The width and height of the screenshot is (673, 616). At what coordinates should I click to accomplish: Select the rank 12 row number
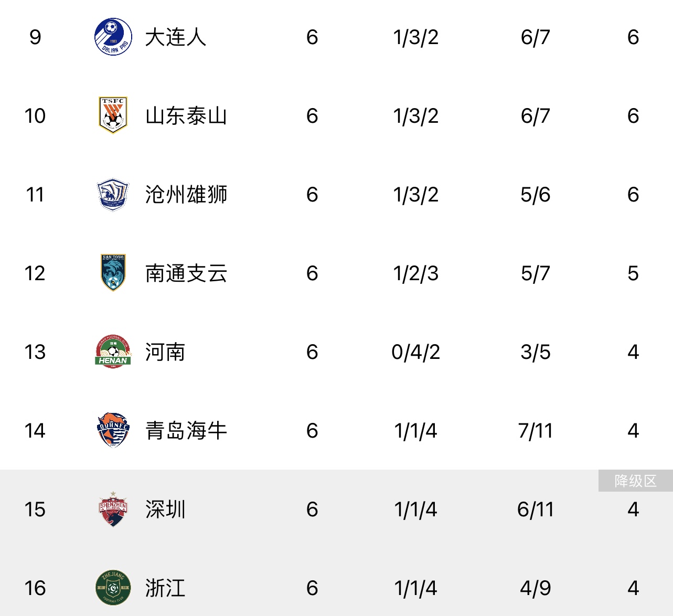tap(35, 273)
